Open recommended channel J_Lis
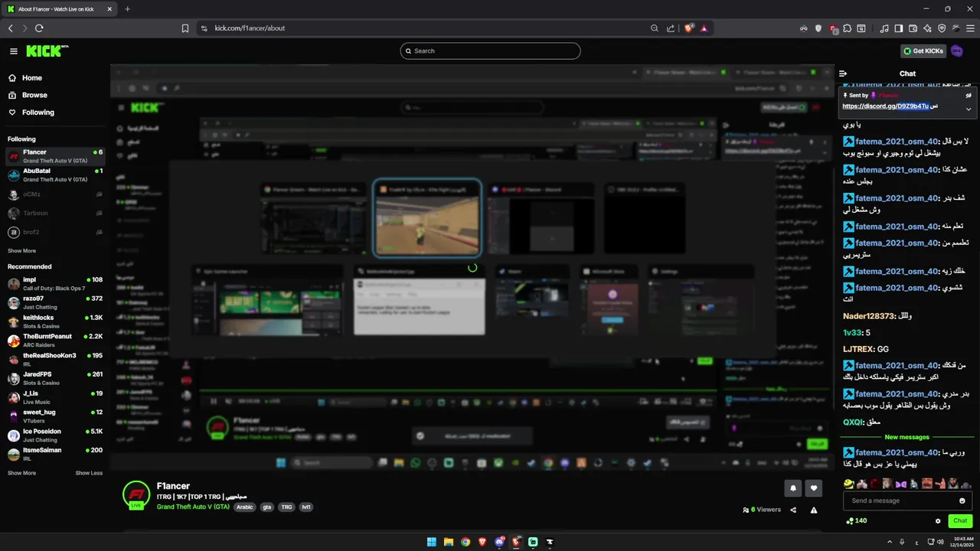The image size is (980, 551). [x=55, y=397]
